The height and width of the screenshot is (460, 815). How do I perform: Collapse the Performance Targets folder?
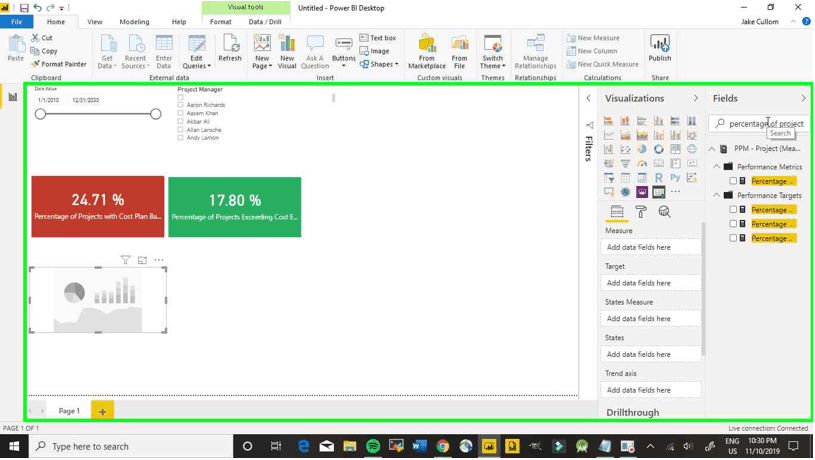click(717, 195)
